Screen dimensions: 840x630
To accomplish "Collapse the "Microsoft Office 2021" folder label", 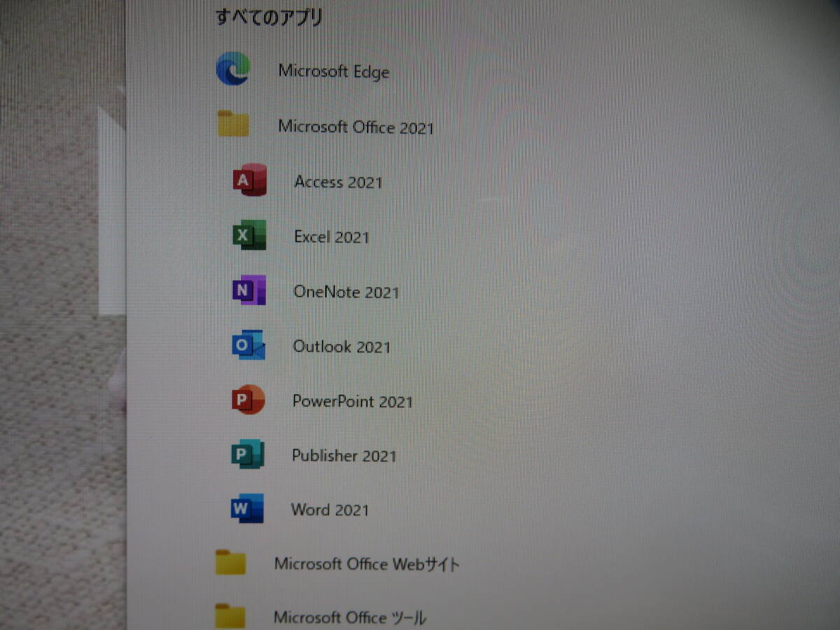I will pyautogui.click(x=356, y=127).
